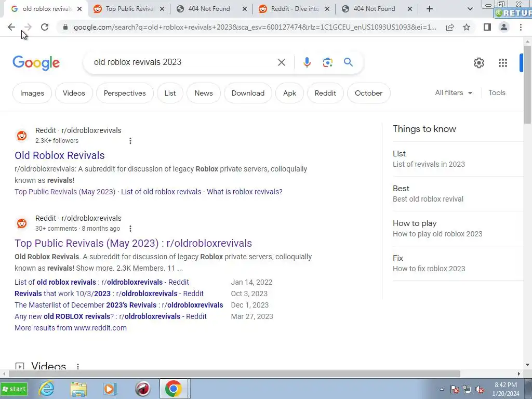This screenshot has height=399, width=532.
Task: Select the Reddit filter chip
Action: point(325,93)
